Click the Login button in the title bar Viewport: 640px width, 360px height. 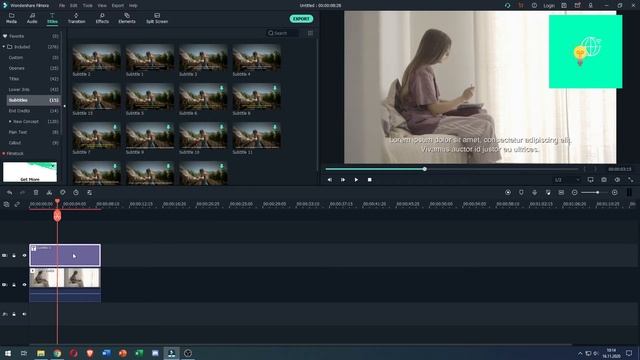[549, 6]
